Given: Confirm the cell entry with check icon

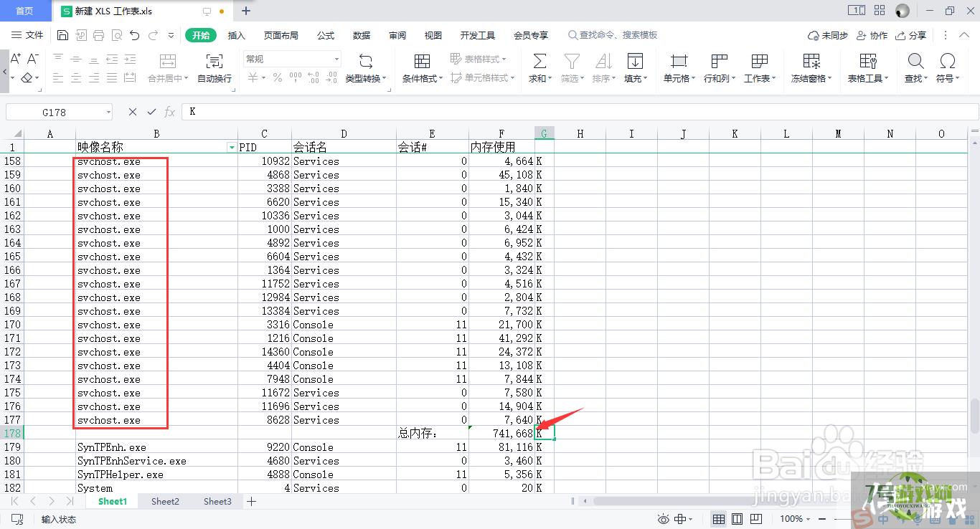Looking at the screenshot, I should click(151, 112).
